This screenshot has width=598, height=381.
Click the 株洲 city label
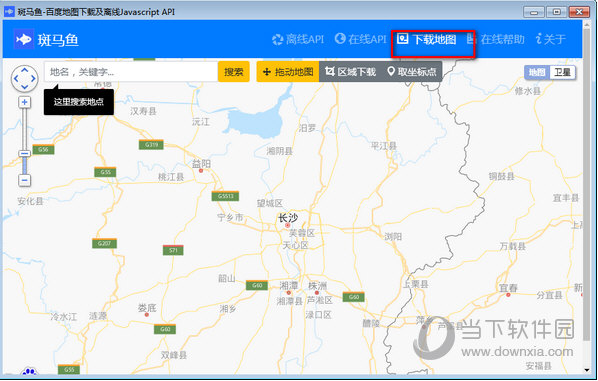point(317,285)
